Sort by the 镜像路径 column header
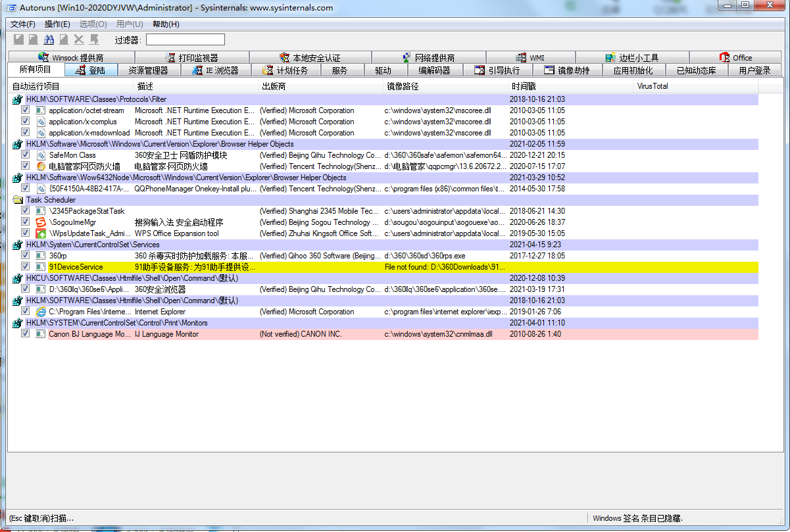 [x=446, y=86]
